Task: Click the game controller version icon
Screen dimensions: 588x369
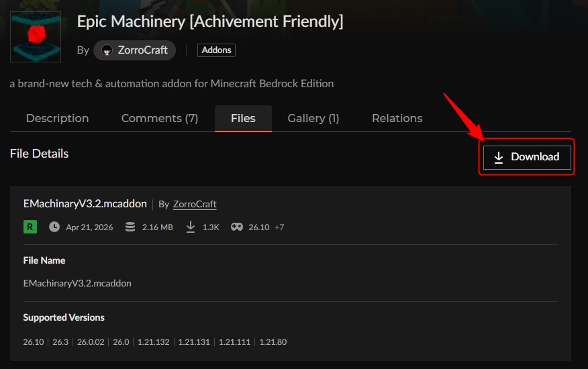Action: [237, 227]
